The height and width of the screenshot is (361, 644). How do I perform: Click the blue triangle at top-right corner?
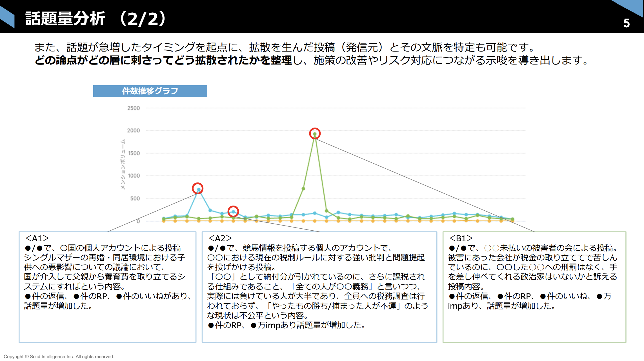[x=632, y=6]
